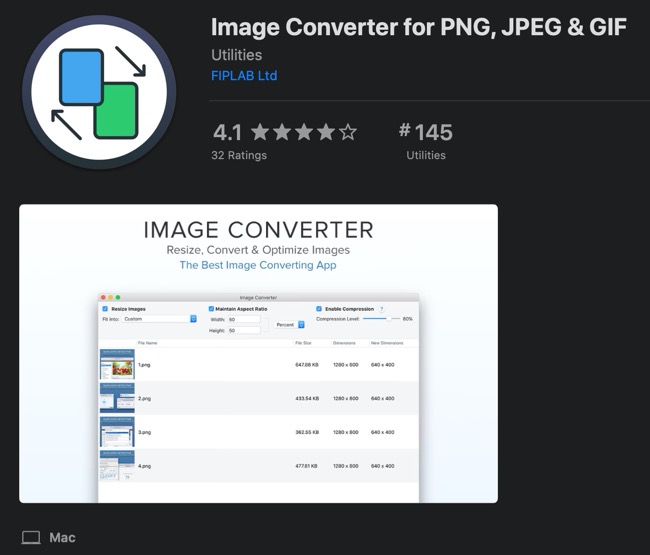
Task: Open the Fit Into Custom dropdown
Action: click(x=160, y=319)
